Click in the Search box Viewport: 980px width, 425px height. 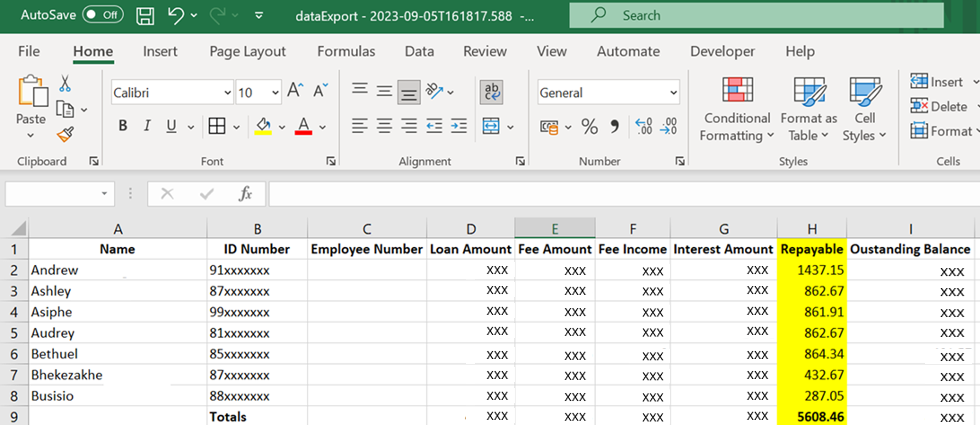point(756,16)
